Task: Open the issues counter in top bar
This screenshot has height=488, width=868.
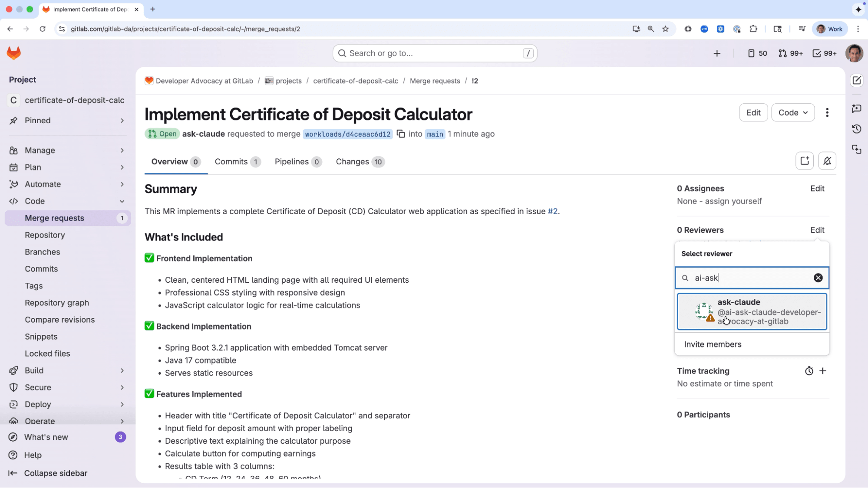Action: coord(757,53)
